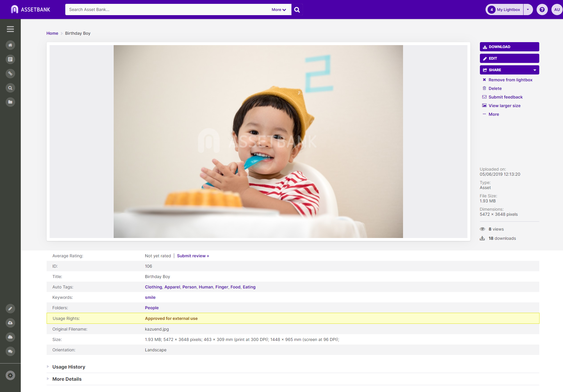Open the settings gear in the sidebar

(x=10, y=375)
